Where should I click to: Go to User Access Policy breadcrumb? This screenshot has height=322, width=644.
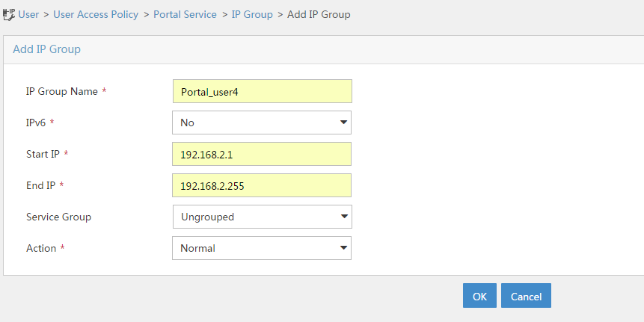pos(96,14)
